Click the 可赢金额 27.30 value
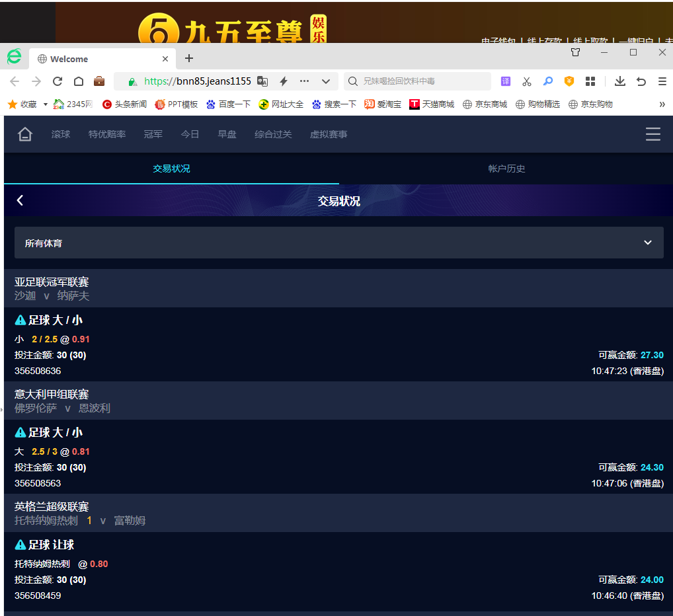 (652, 355)
